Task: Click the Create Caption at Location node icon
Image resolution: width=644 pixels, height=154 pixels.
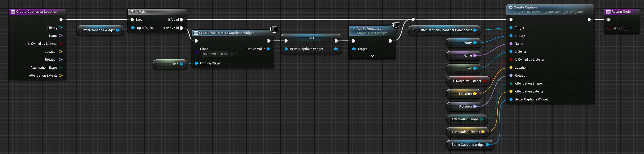Action: pos(13,12)
